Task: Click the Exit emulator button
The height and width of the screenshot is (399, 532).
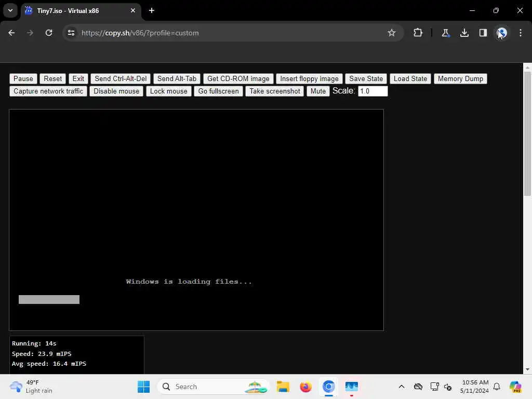Action: tap(78, 79)
